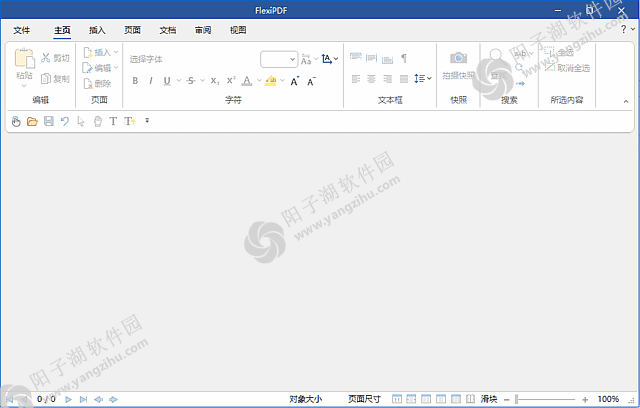Screen dimensions: 640x408
Task: Click the 全选 select all button
Action: (x=559, y=52)
